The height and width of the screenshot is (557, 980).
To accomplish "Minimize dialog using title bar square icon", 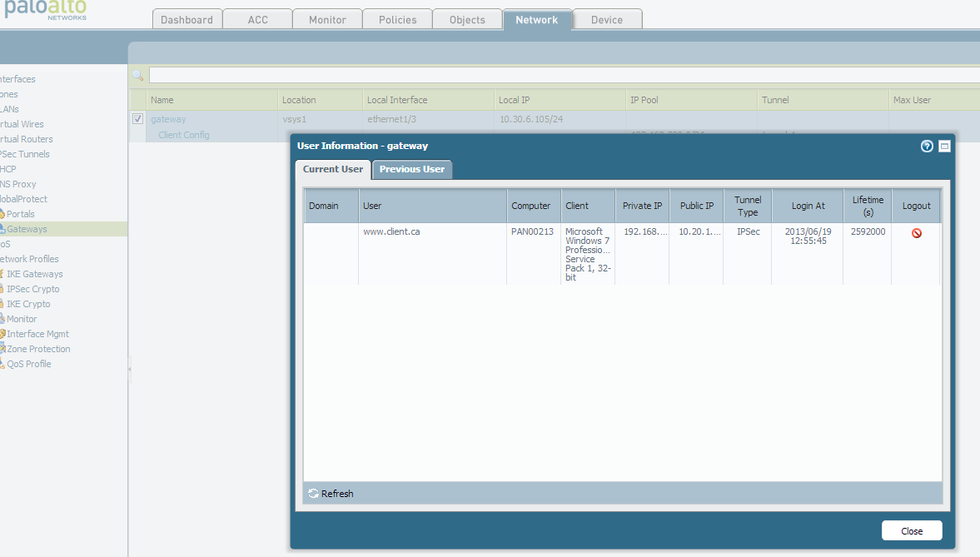I will (x=944, y=146).
